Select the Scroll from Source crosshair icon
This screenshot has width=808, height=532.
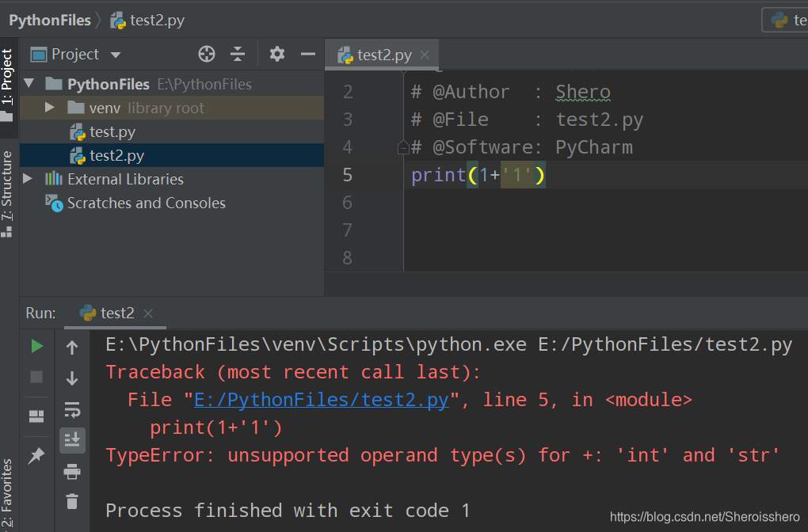tap(206, 54)
